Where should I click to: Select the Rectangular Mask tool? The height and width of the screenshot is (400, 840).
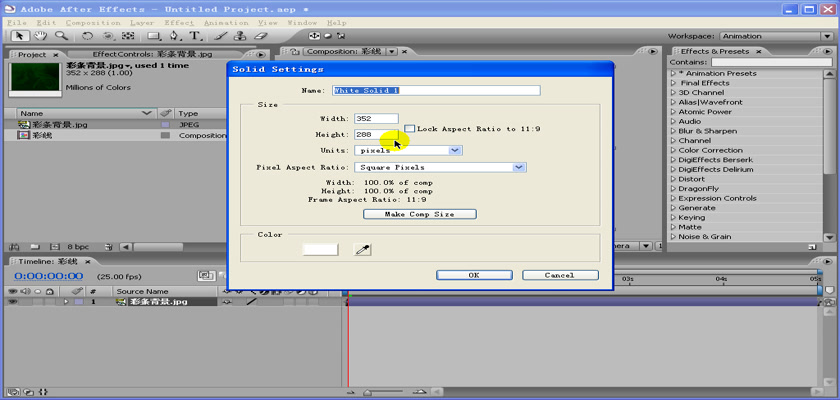pos(154,36)
